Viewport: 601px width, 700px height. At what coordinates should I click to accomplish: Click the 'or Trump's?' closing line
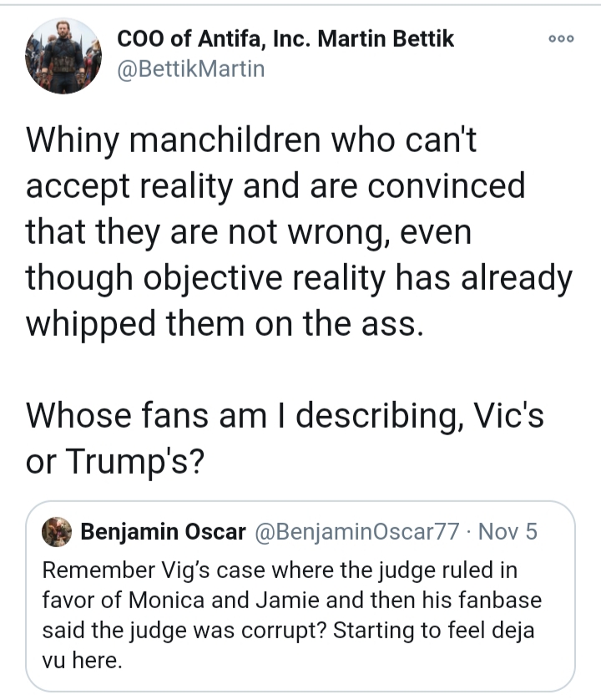(x=114, y=461)
